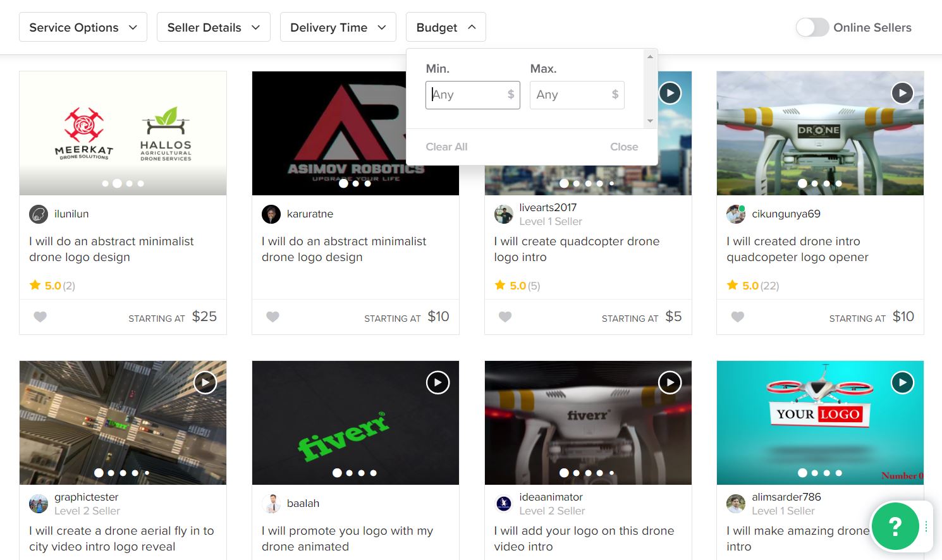
Task: Select second carousel dot on ilunilun thumbnail
Action: tap(117, 183)
